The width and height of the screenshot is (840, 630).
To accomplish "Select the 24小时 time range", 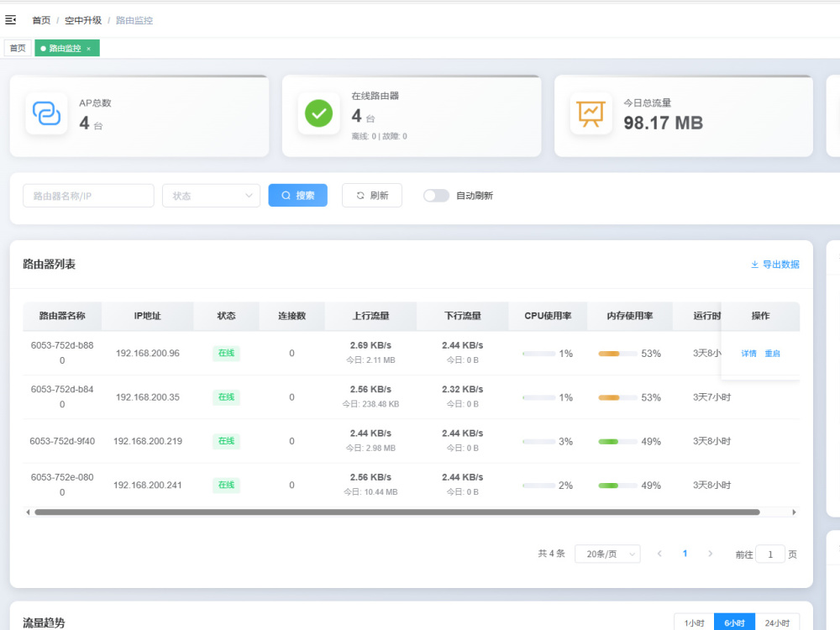I will coord(777,622).
